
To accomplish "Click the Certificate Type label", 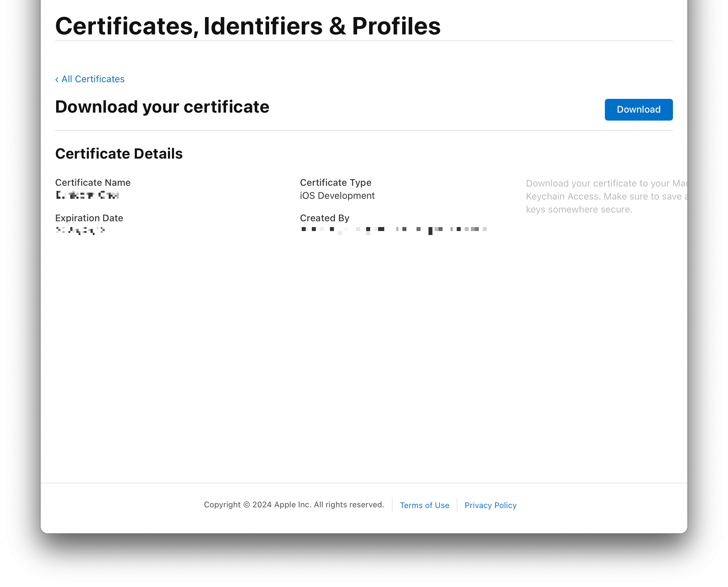I will click(x=335, y=183).
